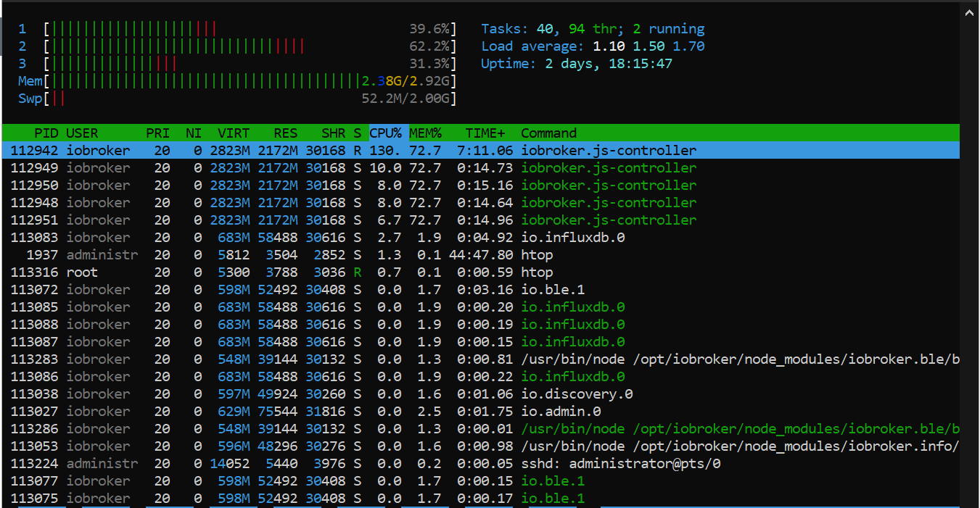Sort processes by the PID column header

pos(46,133)
